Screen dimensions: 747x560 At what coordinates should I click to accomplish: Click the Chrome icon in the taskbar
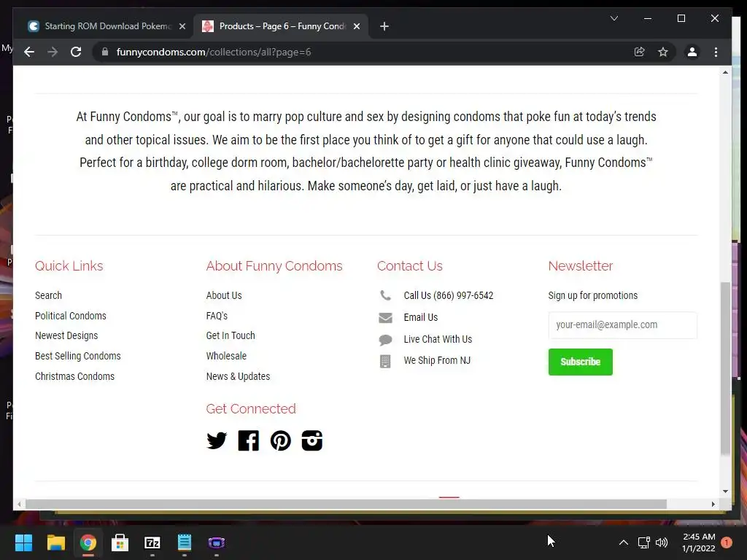(88, 542)
